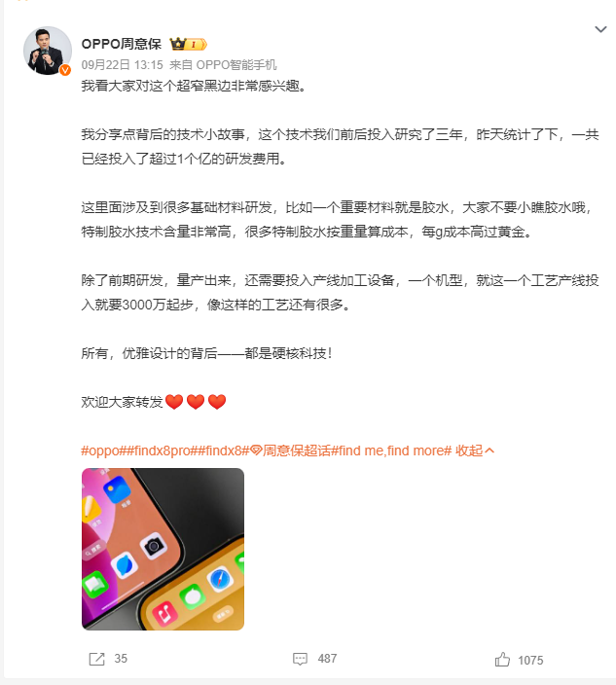Collapse the post with 收起

[x=469, y=451]
